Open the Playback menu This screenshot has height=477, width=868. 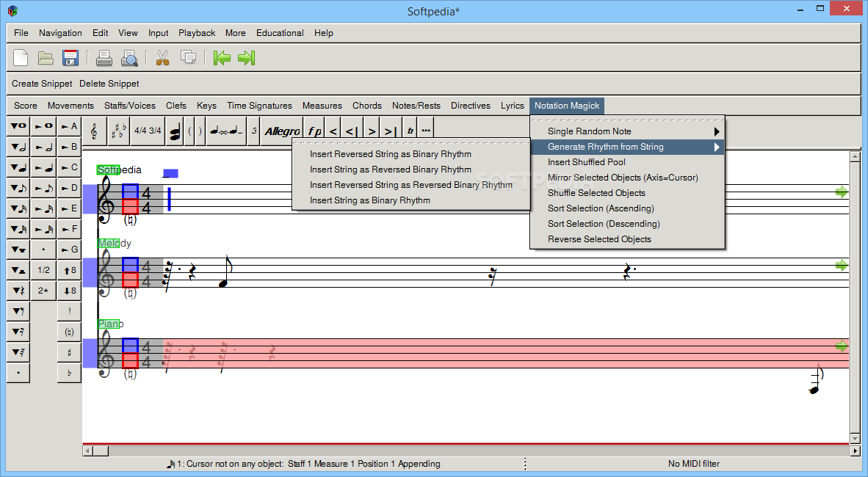[x=197, y=33]
